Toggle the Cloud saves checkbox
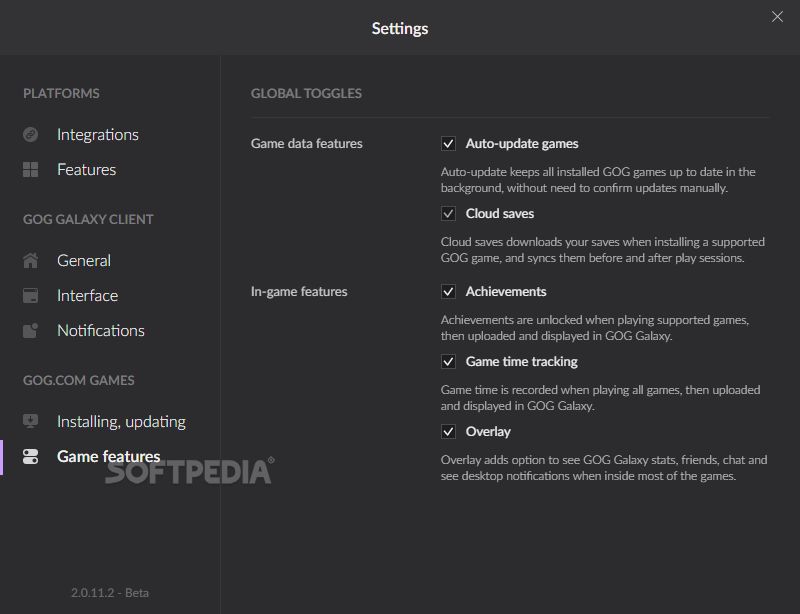Viewport: 800px width, 614px height. (448, 213)
